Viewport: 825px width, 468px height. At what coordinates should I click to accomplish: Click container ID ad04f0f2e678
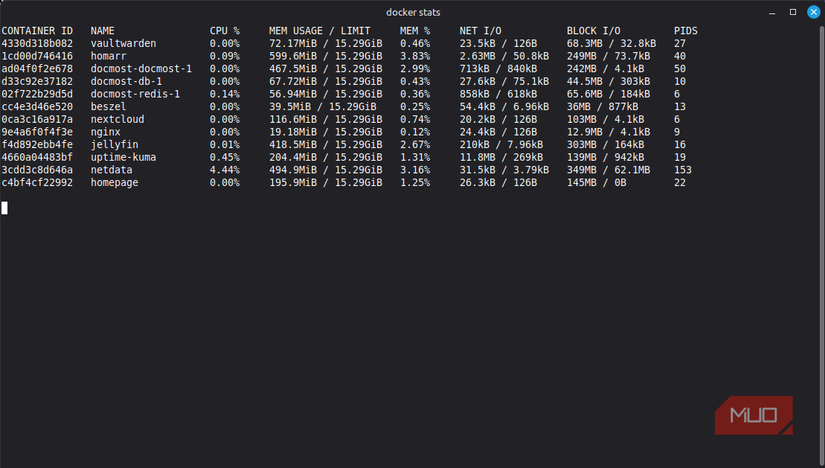point(37,68)
